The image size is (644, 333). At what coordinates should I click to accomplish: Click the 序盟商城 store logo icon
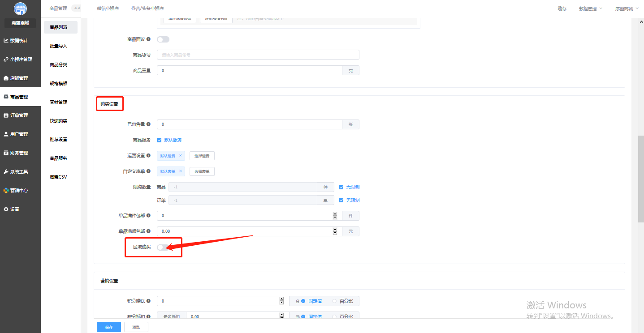20,9
